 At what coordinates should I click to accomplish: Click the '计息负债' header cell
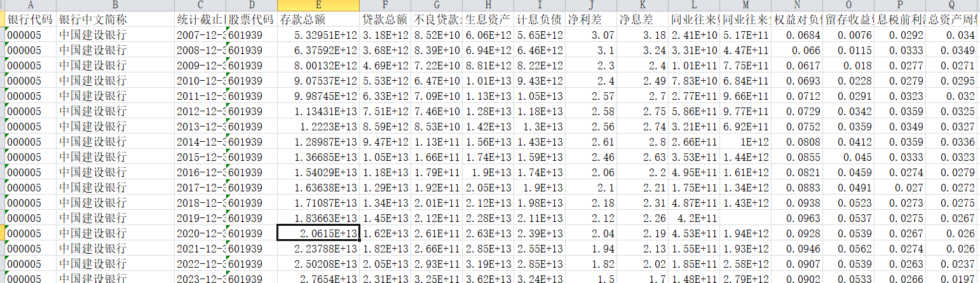pos(540,18)
